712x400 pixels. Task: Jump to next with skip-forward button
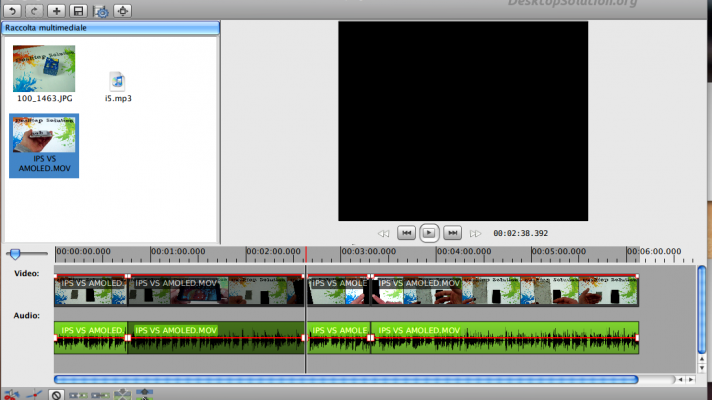[x=452, y=233]
